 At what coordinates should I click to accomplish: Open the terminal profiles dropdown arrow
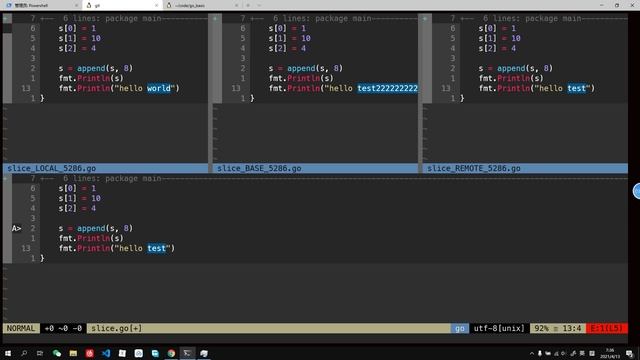pyautogui.click(x=259, y=5)
